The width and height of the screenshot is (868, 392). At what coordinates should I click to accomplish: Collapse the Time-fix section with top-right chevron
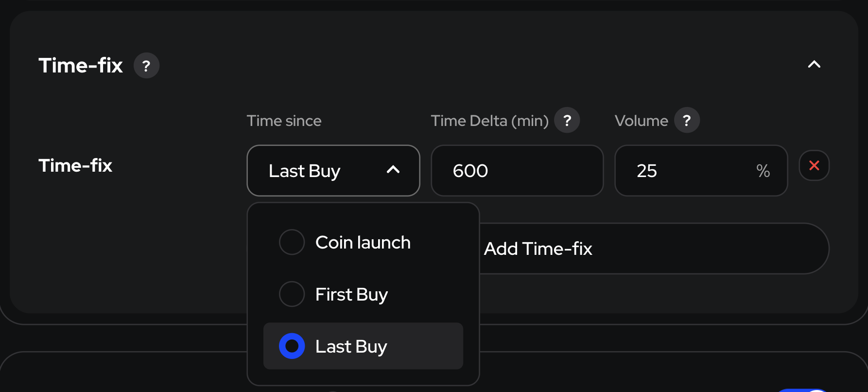coord(814,64)
